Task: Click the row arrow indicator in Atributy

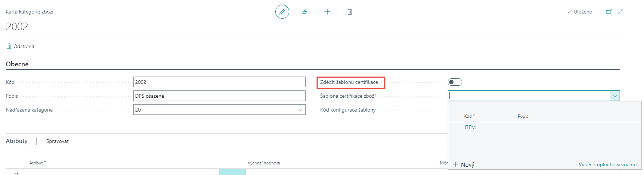Action: (16, 173)
